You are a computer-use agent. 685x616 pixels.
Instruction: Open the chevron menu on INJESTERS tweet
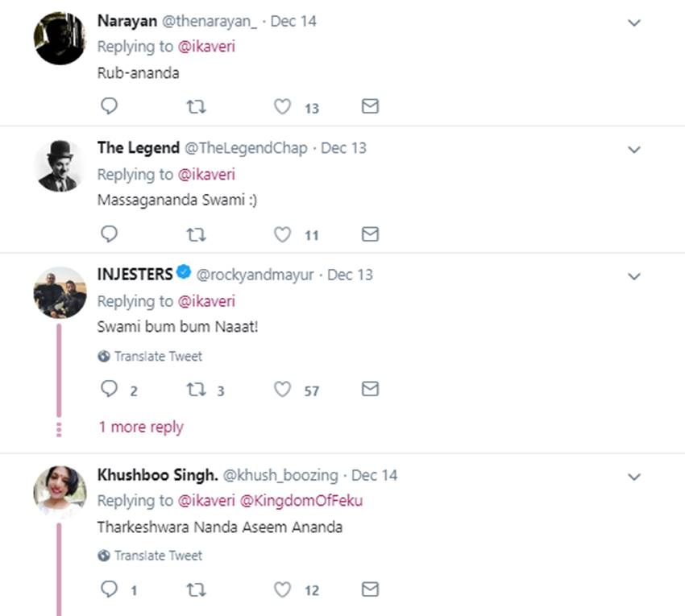pos(634,276)
